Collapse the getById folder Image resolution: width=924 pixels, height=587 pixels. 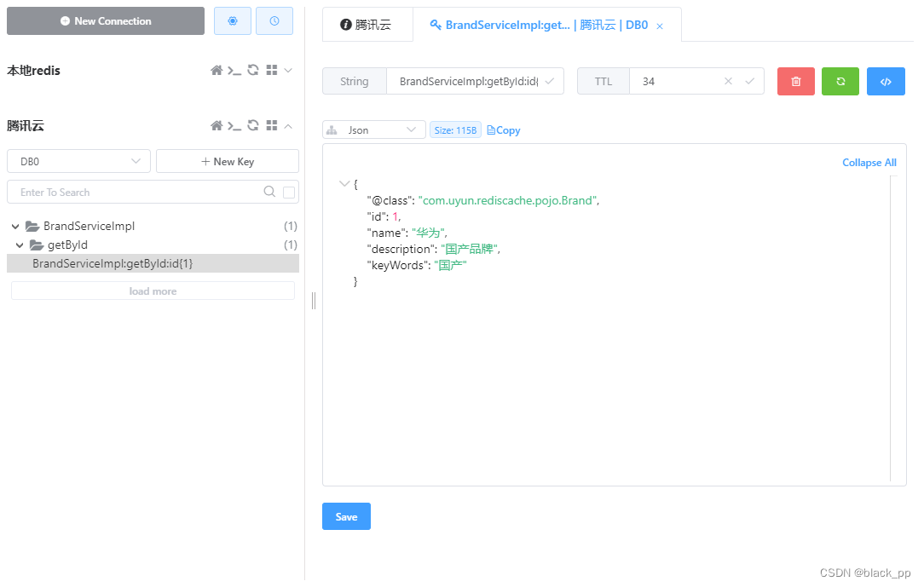click(x=20, y=245)
